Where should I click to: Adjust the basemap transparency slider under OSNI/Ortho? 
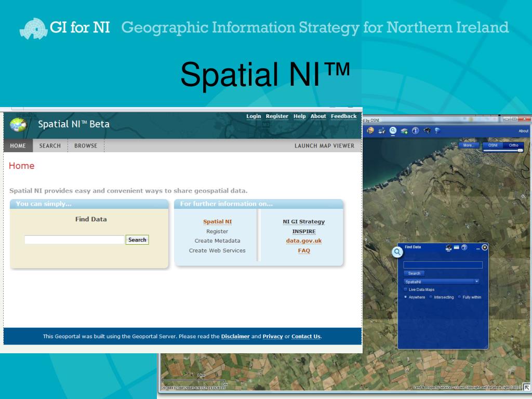pyautogui.click(x=503, y=150)
